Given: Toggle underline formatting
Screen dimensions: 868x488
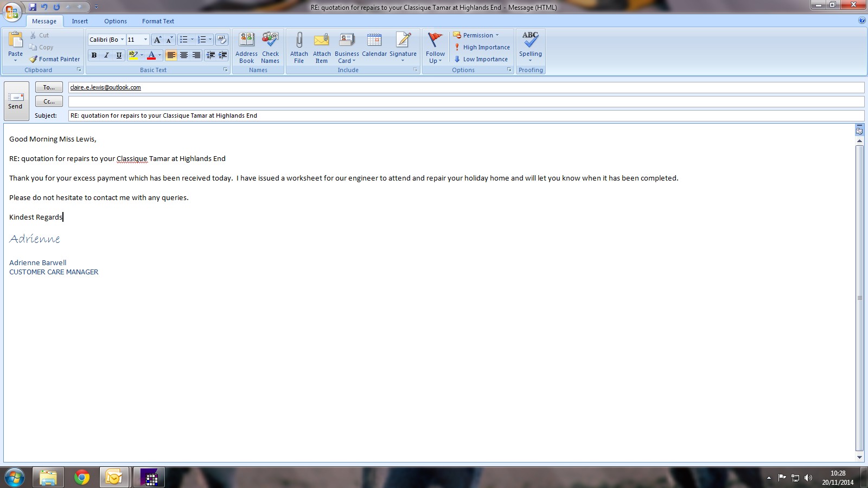Looking at the screenshot, I should [x=119, y=55].
